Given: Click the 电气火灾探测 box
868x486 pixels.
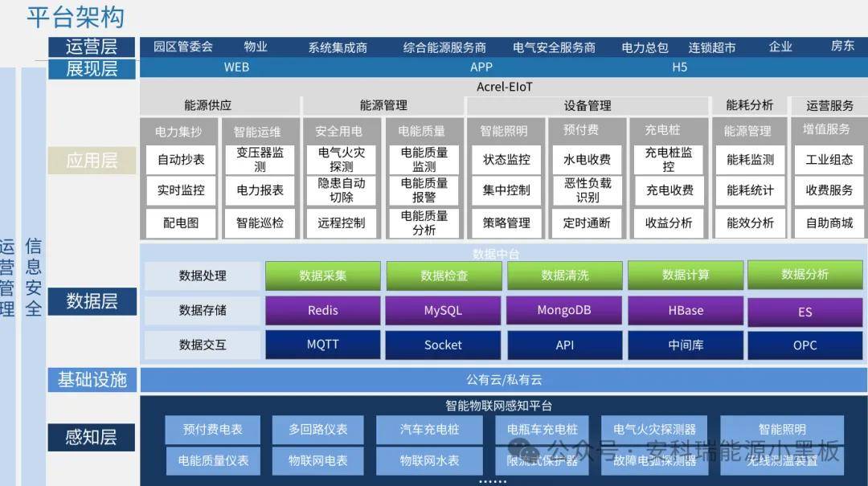Looking at the screenshot, I should coord(342,159).
